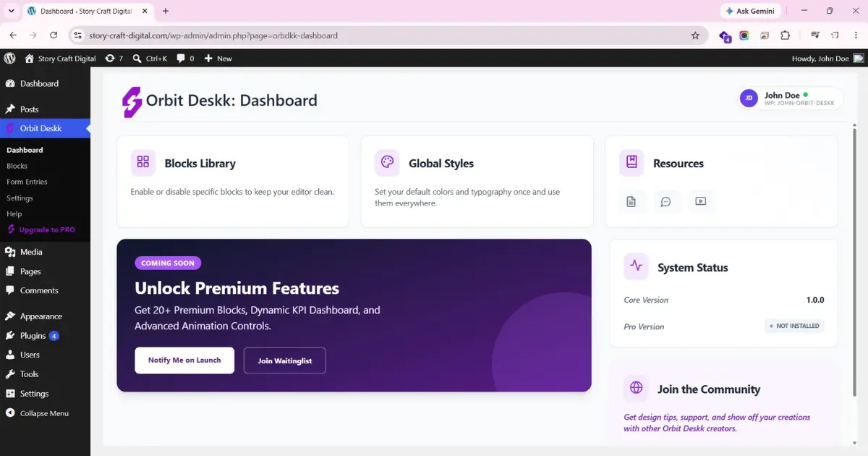Reload the current browser page
Image resolution: width=868 pixels, height=456 pixels.
(x=54, y=35)
